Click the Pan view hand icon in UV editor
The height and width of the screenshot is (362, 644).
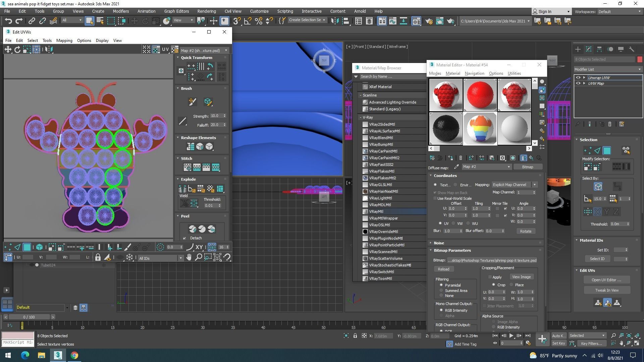189,257
